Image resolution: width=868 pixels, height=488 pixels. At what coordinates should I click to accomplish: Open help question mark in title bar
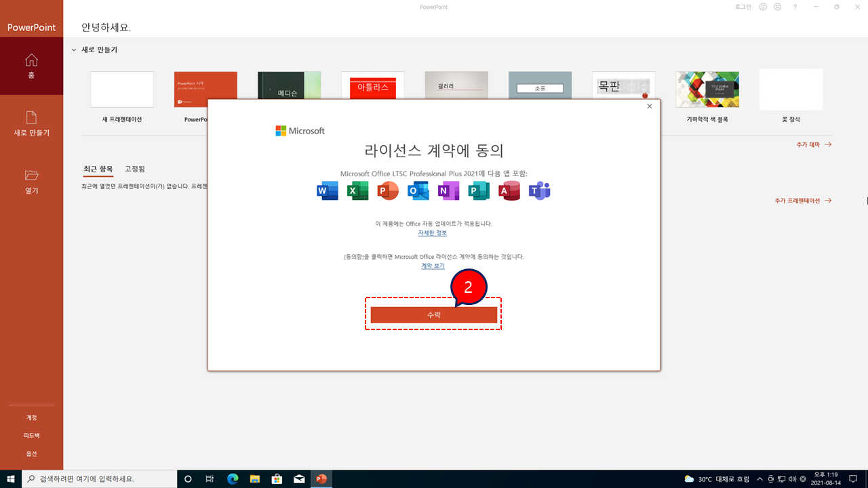coord(795,7)
